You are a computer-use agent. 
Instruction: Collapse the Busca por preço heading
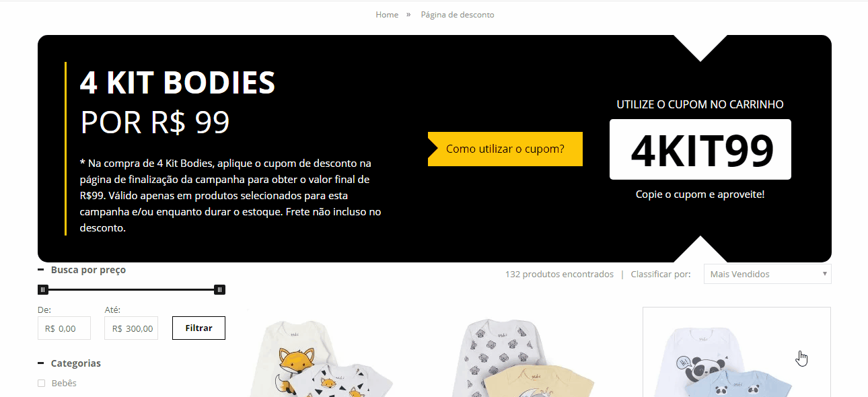click(88, 270)
